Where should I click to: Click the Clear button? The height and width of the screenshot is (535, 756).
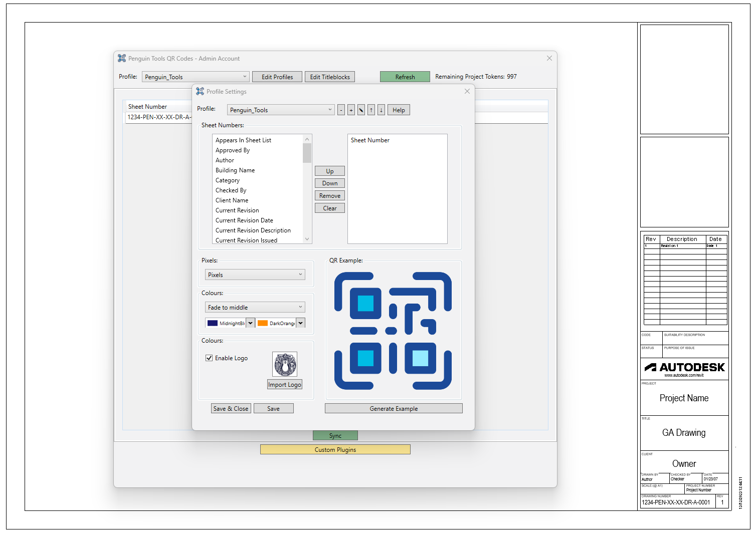point(330,208)
